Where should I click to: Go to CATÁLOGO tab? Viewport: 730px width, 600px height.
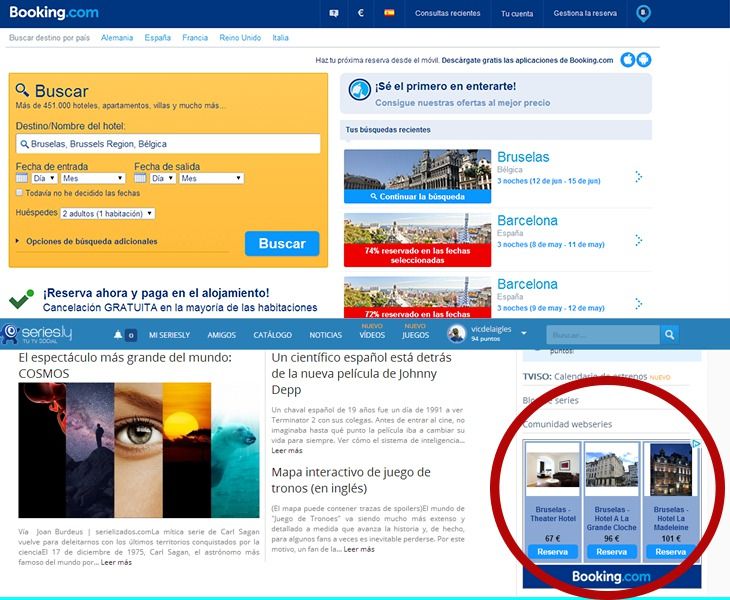tap(272, 335)
